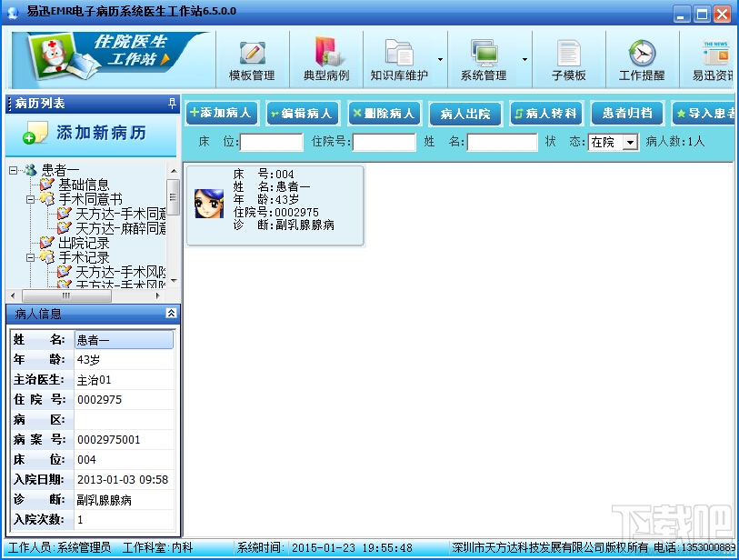Click the 出院记录 document icon
Viewport: 739px width, 560px height.
pyautogui.click(x=47, y=243)
